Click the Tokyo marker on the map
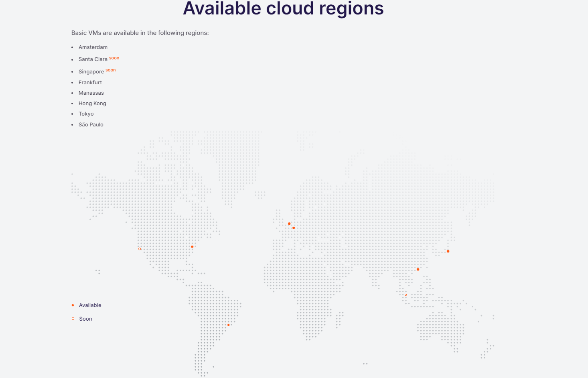Screen dimensions: 588x378 [x=448, y=251]
